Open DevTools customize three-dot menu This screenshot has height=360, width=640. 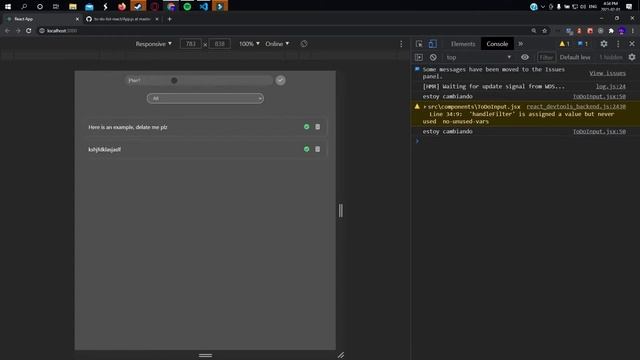618,44
